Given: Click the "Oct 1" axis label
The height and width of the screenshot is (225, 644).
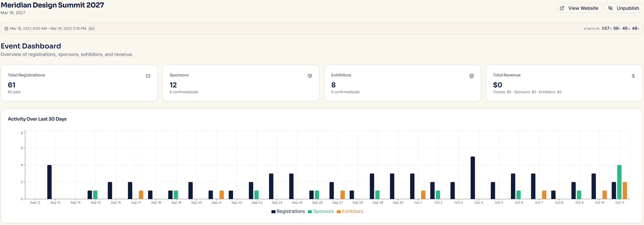Looking at the screenshot, I should (x=418, y=202).
